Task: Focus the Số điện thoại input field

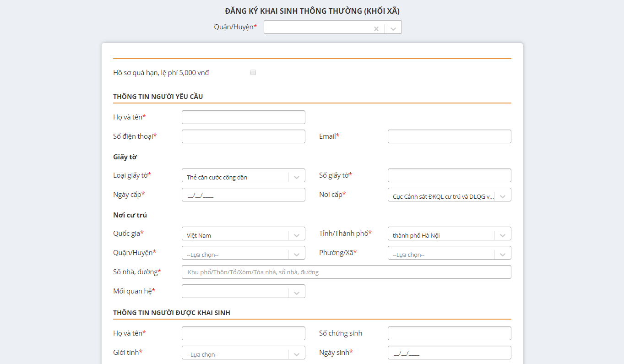Action: point(243,136)
